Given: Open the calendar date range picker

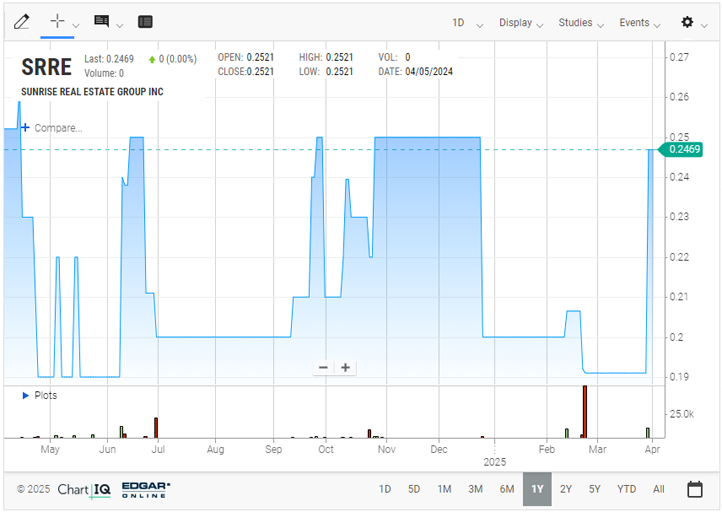Looking at the screenshot, I should click(695, 489).
